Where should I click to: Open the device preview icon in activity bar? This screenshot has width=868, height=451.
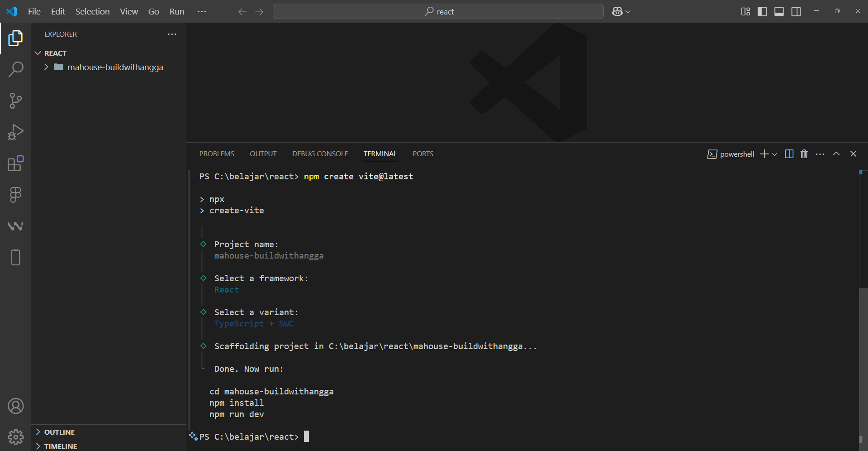point(15,257)
